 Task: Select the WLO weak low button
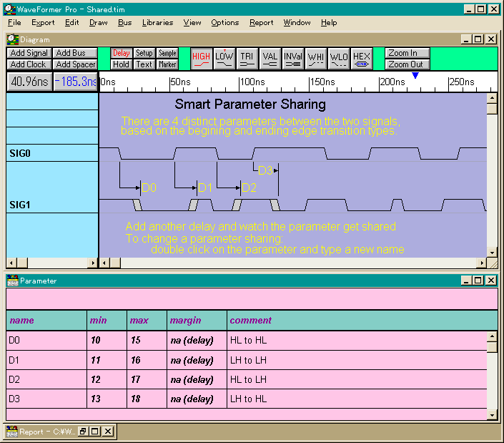tap(339, 59)
